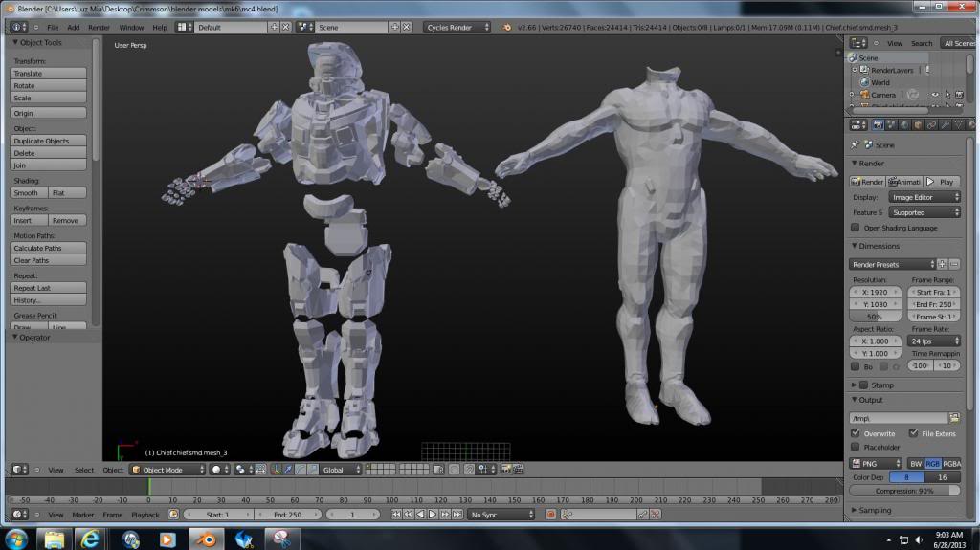Open the Global orientation dropdown

click(341, 470)
